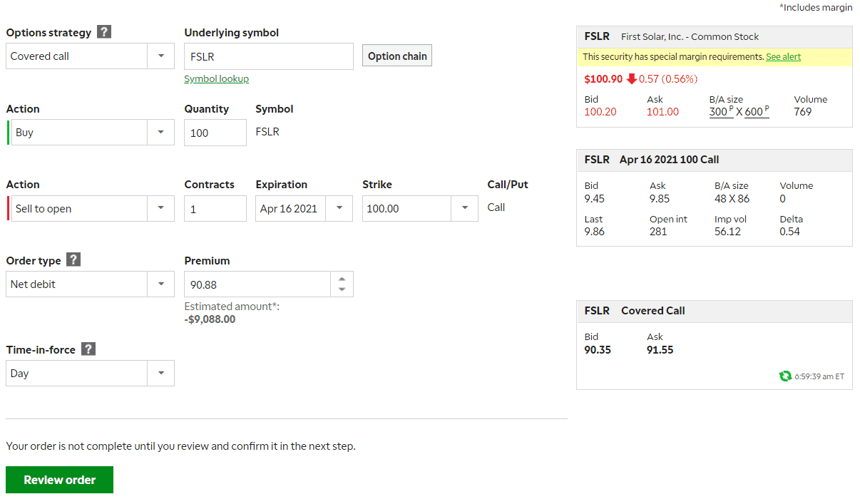The width and height of the screenshot is (860, 504).
Task: Click option volume value 0
Action: (783, 199)
